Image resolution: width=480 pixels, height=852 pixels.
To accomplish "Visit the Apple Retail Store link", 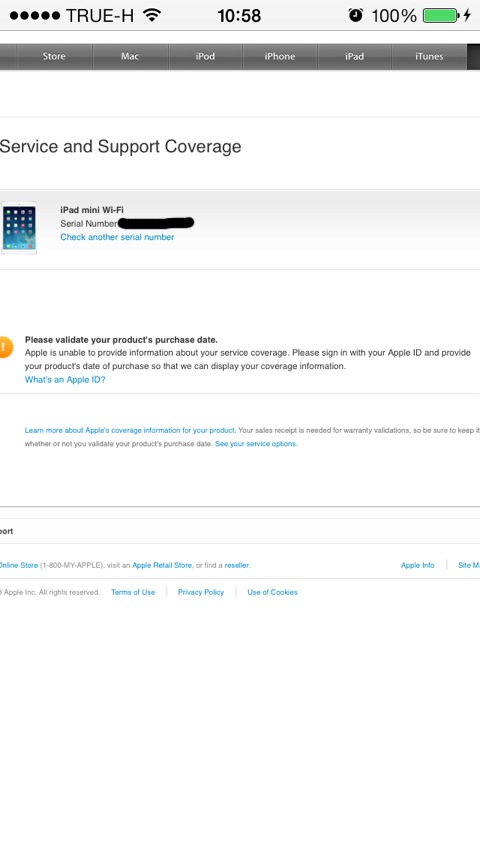I will tap(162, 565).
